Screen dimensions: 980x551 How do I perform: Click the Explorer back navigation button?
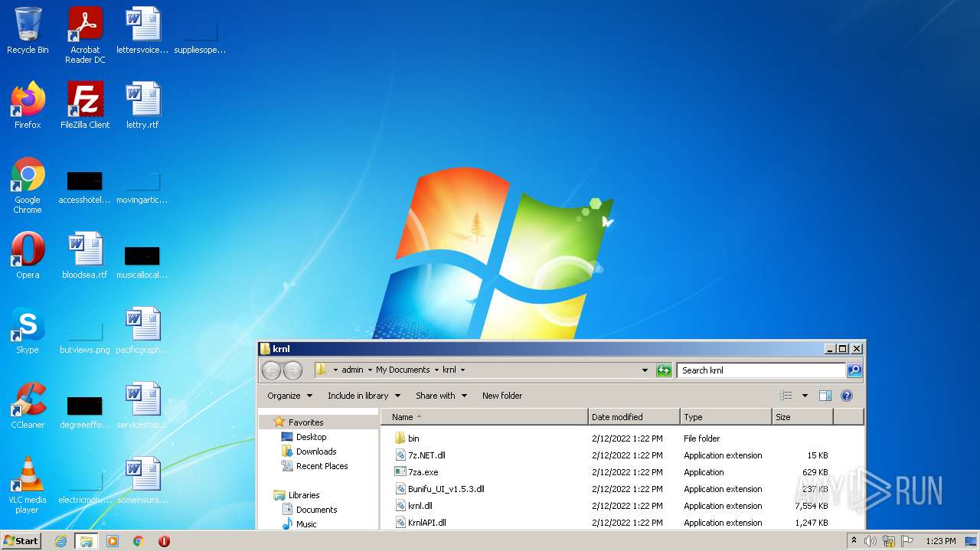(x=271, y=370)
